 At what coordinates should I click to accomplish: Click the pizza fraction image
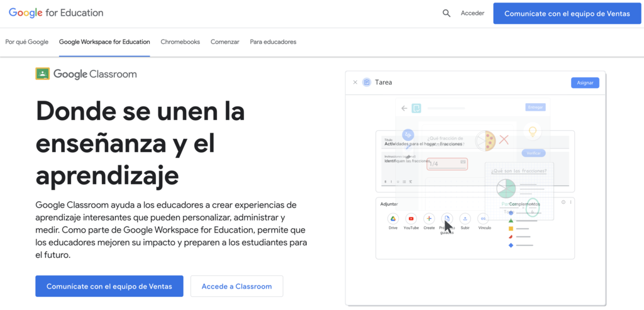(486, 141)
